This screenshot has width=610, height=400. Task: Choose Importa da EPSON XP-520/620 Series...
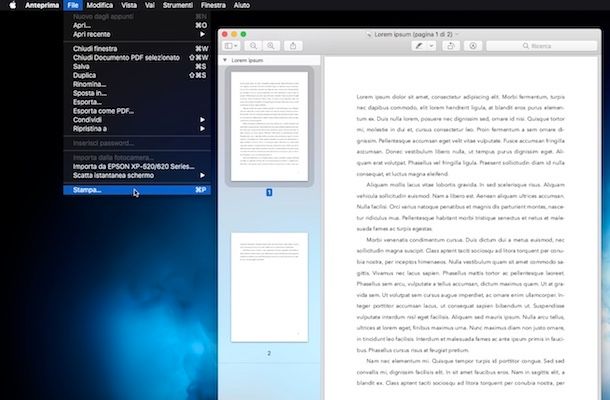[137, 167]
